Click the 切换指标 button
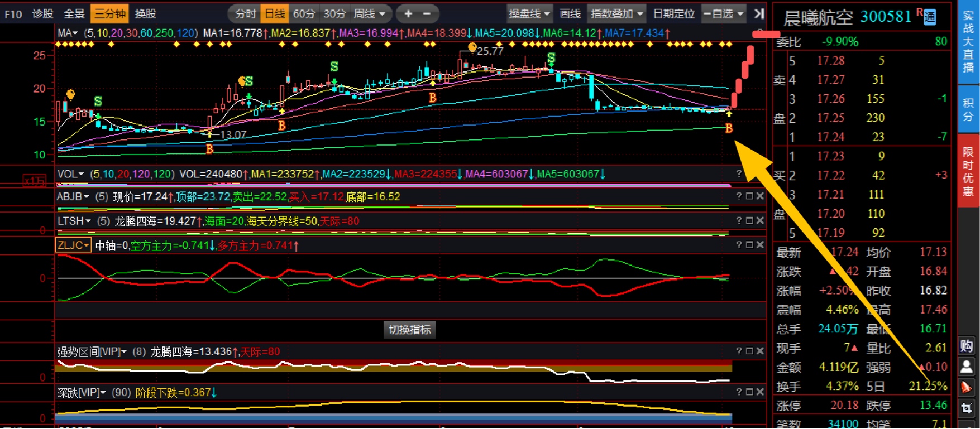The height and width of the screenshot is (429, 980). [x=409, y=330]
